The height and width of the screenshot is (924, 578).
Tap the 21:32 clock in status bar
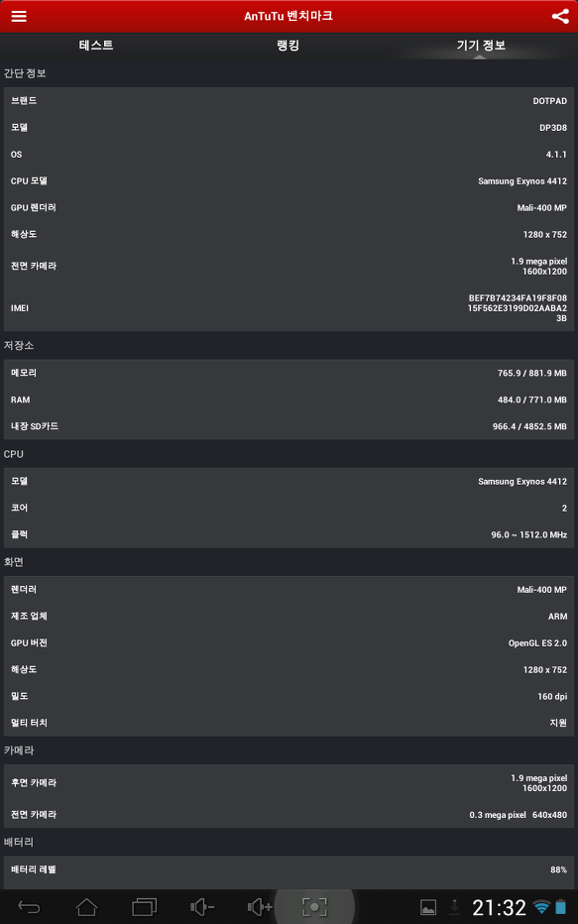tap(499, 907)
